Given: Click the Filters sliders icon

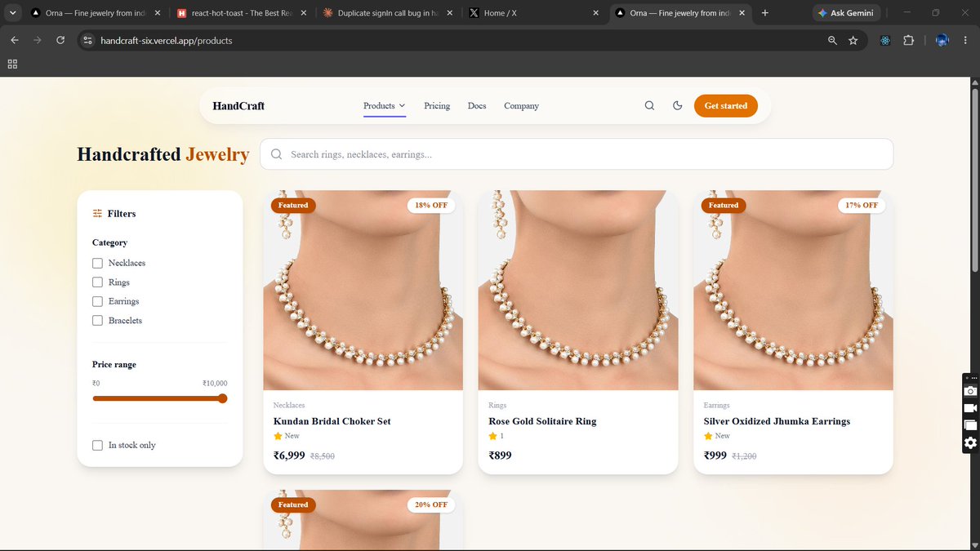Looking at the screenshot, I should (97, 213).
